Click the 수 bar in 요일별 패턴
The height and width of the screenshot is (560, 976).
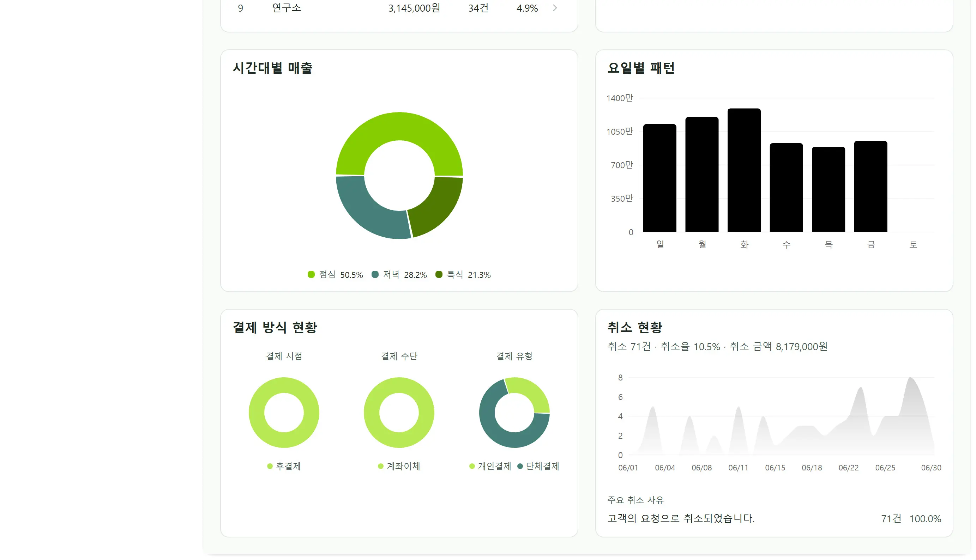tap(786, 188)
